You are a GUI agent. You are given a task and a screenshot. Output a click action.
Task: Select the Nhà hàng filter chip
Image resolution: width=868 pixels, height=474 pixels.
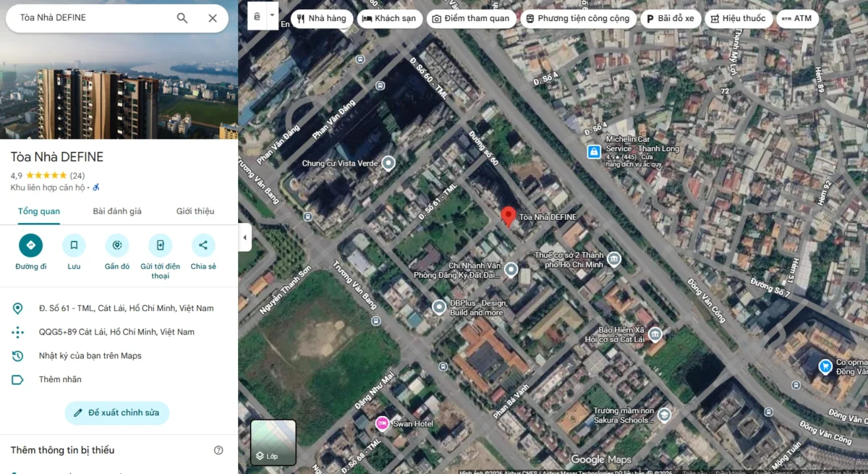(x=322, y=19)
